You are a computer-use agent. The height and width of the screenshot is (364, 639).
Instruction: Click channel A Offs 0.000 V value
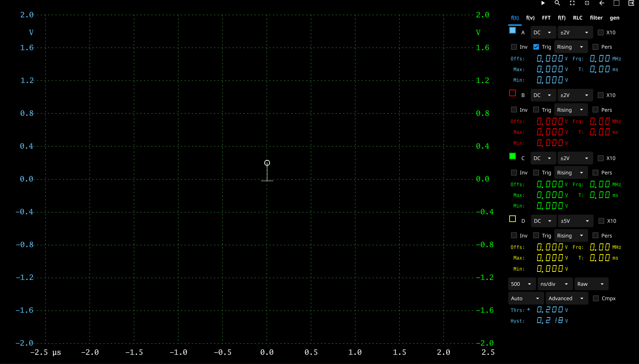pyautogui.click(x=552, y=58)
